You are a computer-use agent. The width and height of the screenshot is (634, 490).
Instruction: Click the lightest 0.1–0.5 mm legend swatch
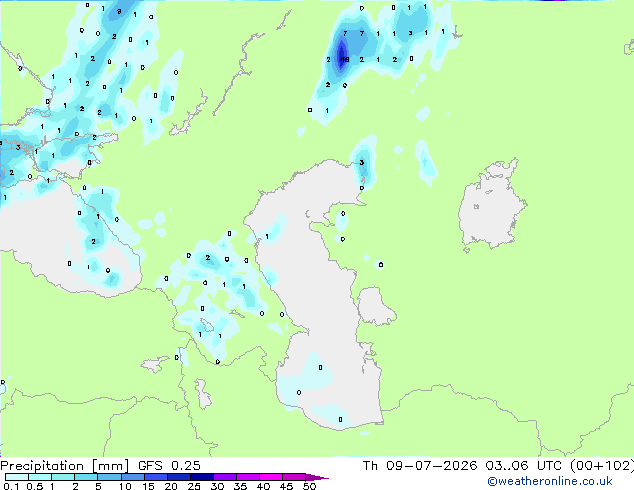pos(17,477)
